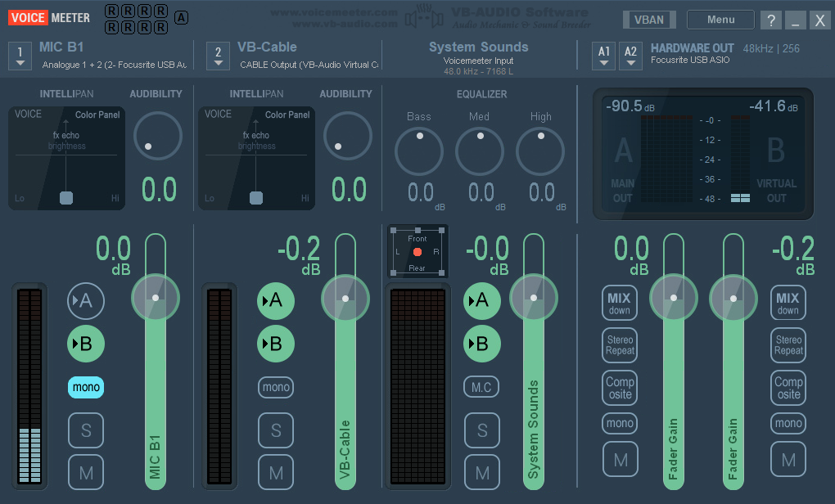Toggle bus B routing on VB-Cable strip
Screen dimensions: 835x504
276,344
